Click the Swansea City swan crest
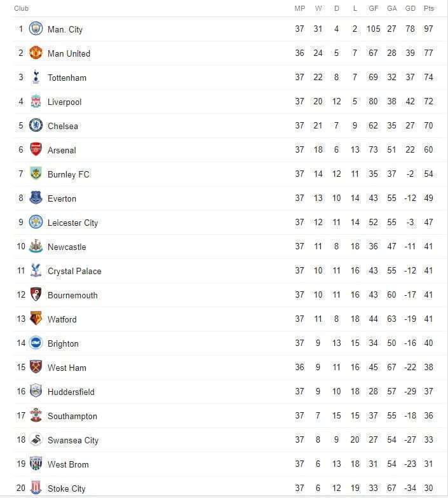The height and width of the screenshot is (498, 448). tap(36, 439)
